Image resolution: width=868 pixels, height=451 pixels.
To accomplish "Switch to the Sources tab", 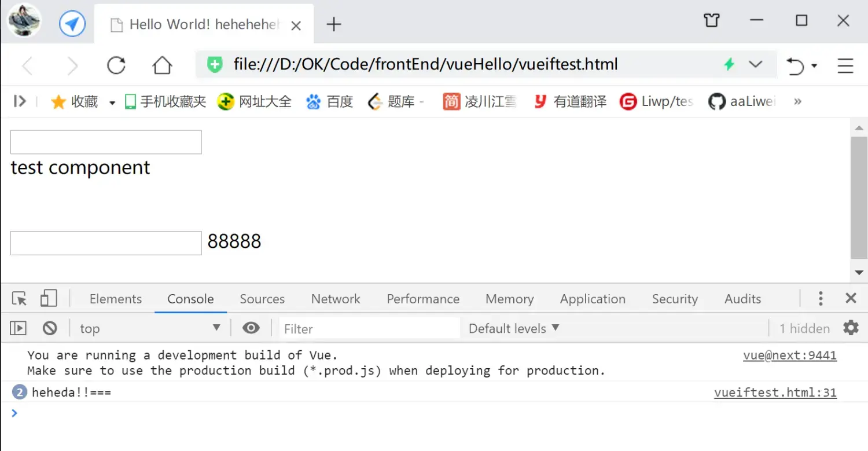I will [x=262, y=299].
